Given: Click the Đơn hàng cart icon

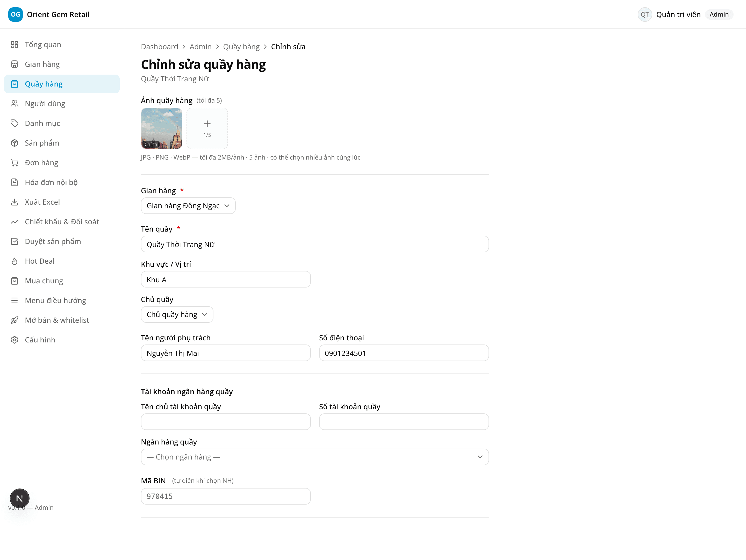Looking at the screenshot, I should click(x=14, y=162).
